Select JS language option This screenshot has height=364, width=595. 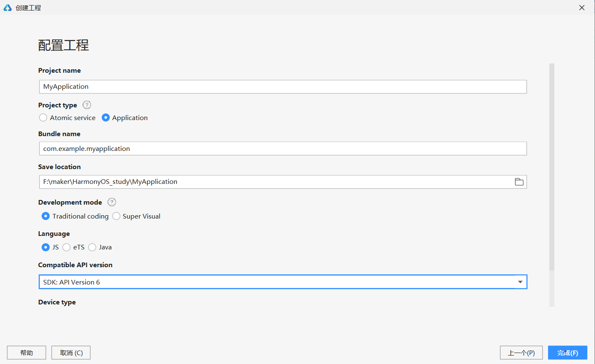(x=50, y=247)
